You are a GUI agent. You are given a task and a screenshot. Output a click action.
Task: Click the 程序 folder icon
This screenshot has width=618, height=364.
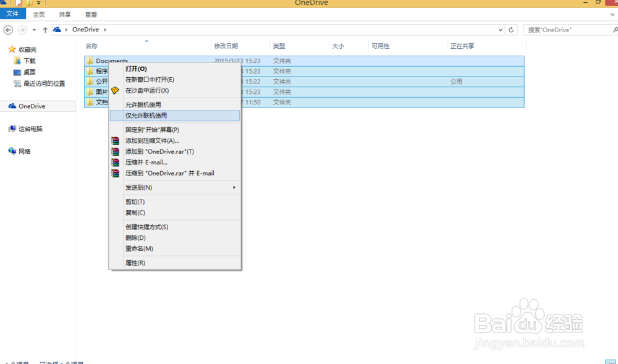click(x=90, y=71)
